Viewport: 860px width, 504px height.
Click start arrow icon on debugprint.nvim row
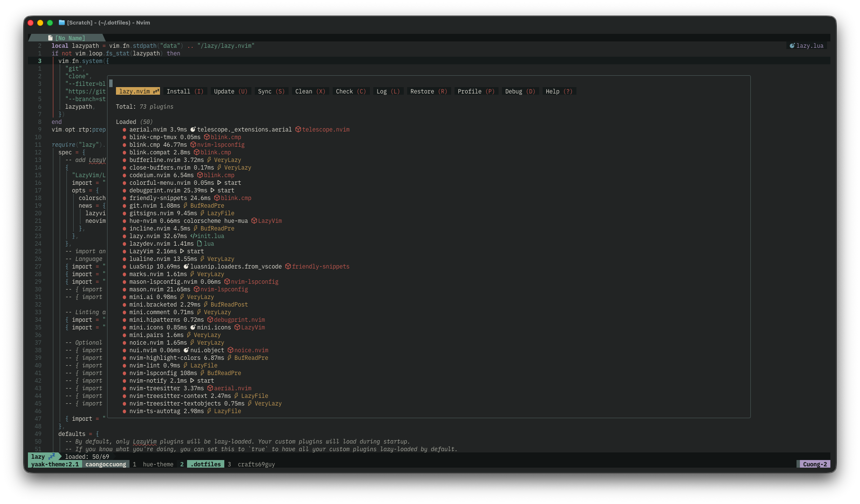(x=212, y=190)
